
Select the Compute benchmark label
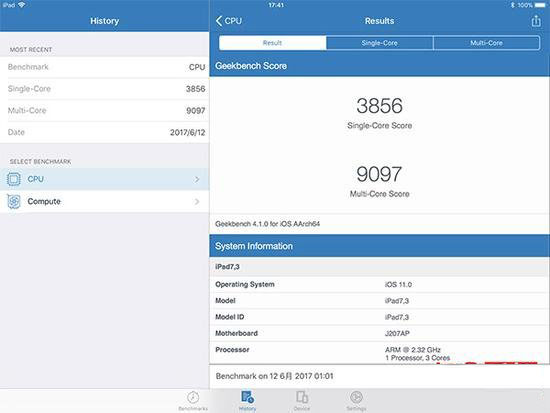pyautogui.click(x=44, y=201)
